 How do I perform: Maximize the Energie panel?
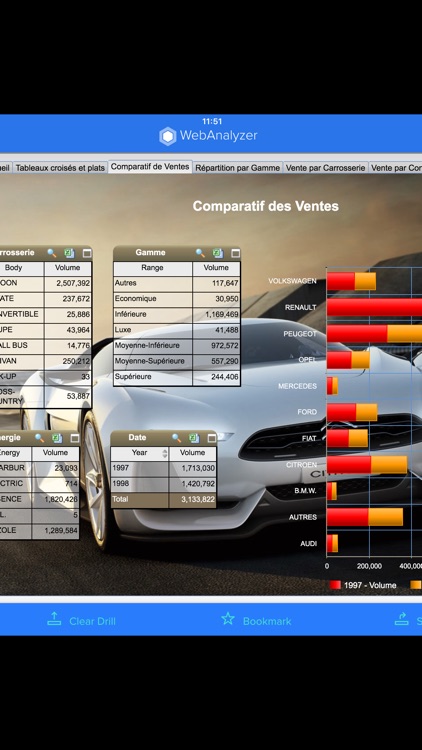[x=75, y=438]
